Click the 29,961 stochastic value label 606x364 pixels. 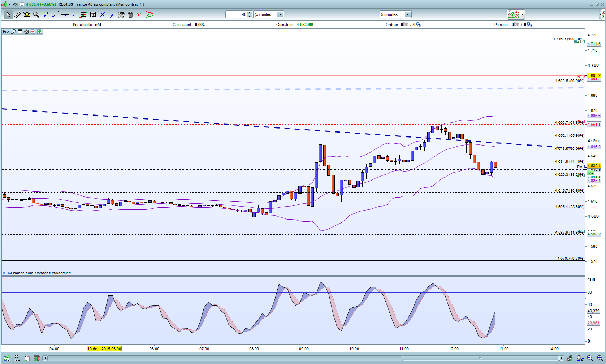tap(593, 323)
